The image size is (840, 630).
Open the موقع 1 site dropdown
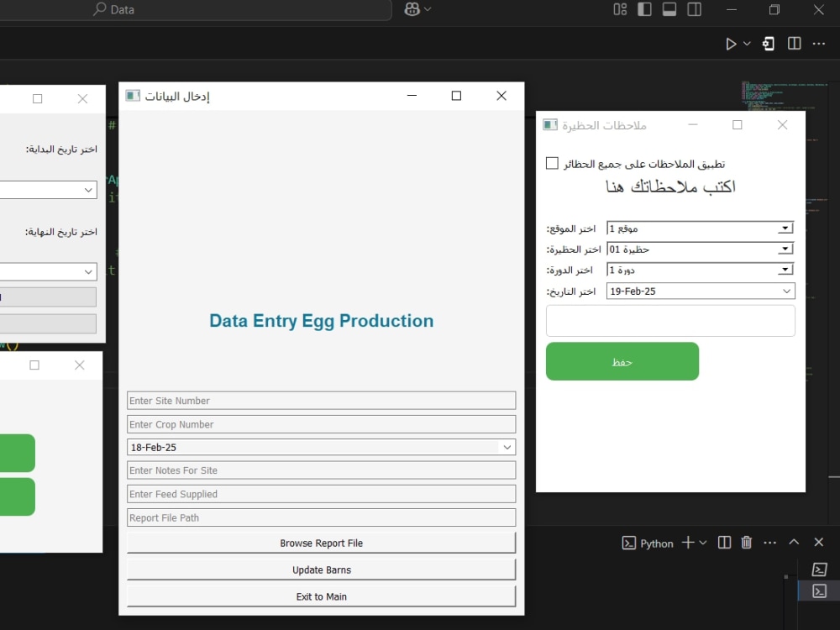tap(785, 228)
